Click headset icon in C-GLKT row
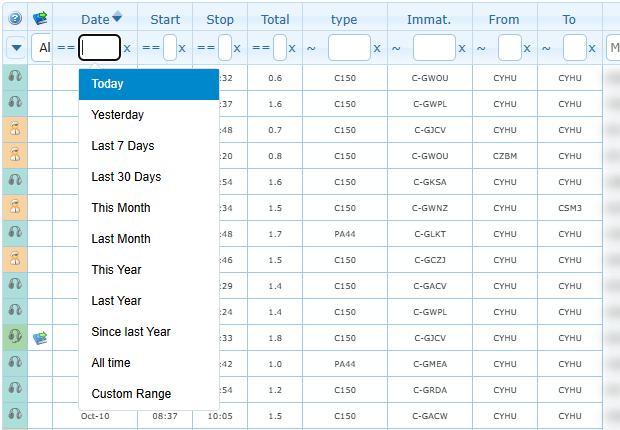Screen dimensions: 620x430 click(15, 231)
